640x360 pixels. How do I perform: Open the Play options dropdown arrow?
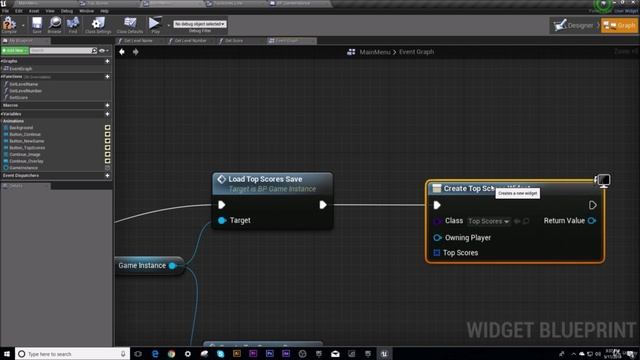coord(168,25)
